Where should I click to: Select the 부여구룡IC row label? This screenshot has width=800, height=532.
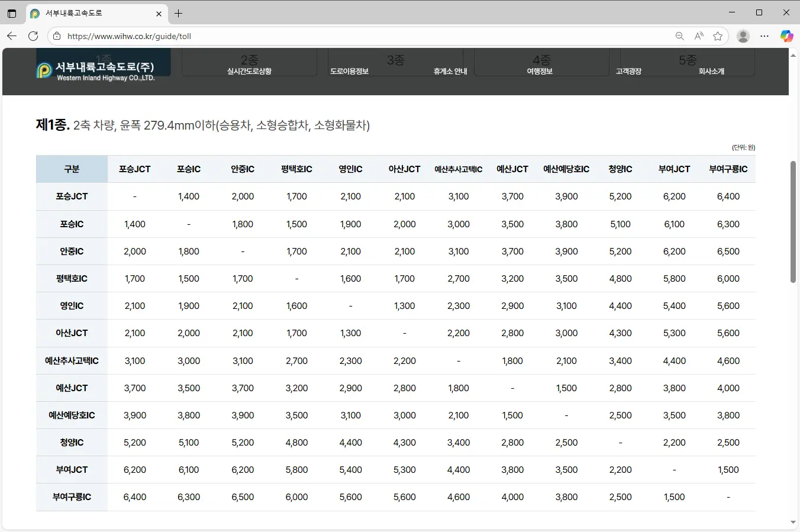click(72, 497)
